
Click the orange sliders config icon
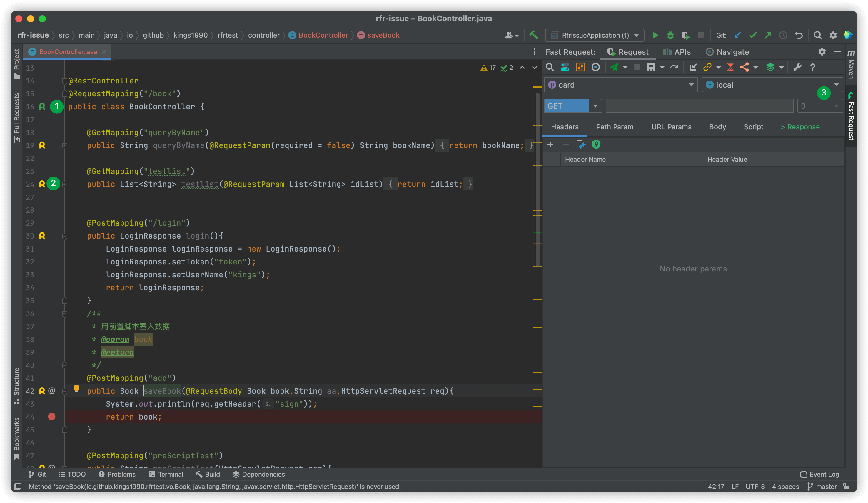click(x=580, y=67)
